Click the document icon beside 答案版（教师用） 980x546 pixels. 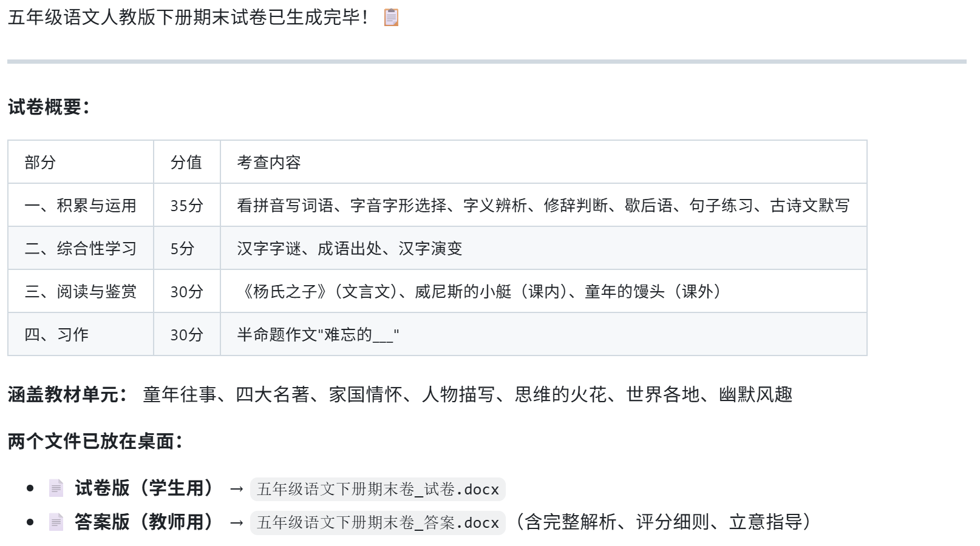56,522
